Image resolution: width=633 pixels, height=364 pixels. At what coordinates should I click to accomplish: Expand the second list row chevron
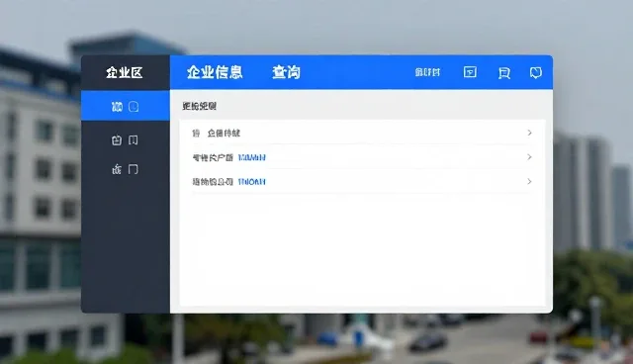point(530,157)
